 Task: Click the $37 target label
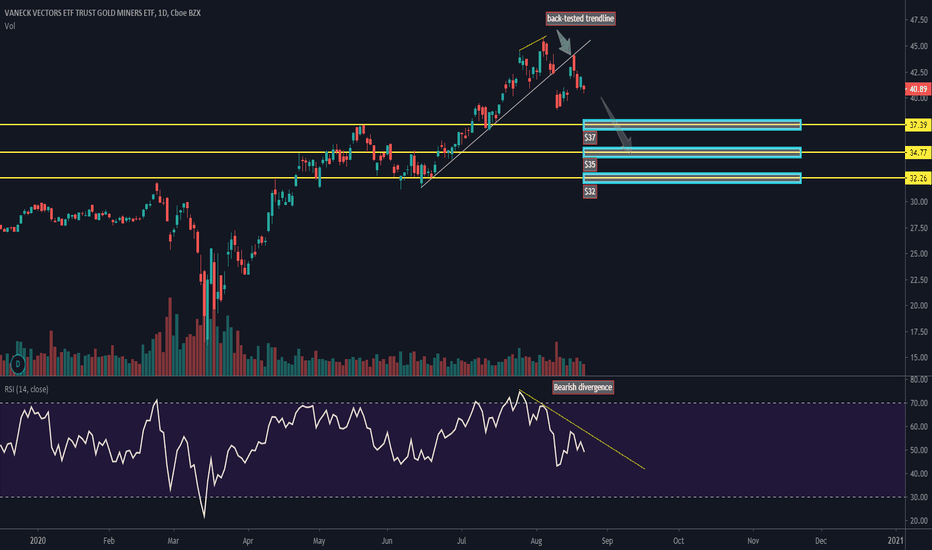click(590, 137)
